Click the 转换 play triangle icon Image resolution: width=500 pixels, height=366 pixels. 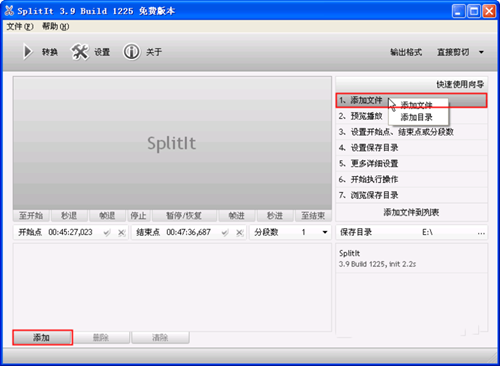click(x=28, y=52)
